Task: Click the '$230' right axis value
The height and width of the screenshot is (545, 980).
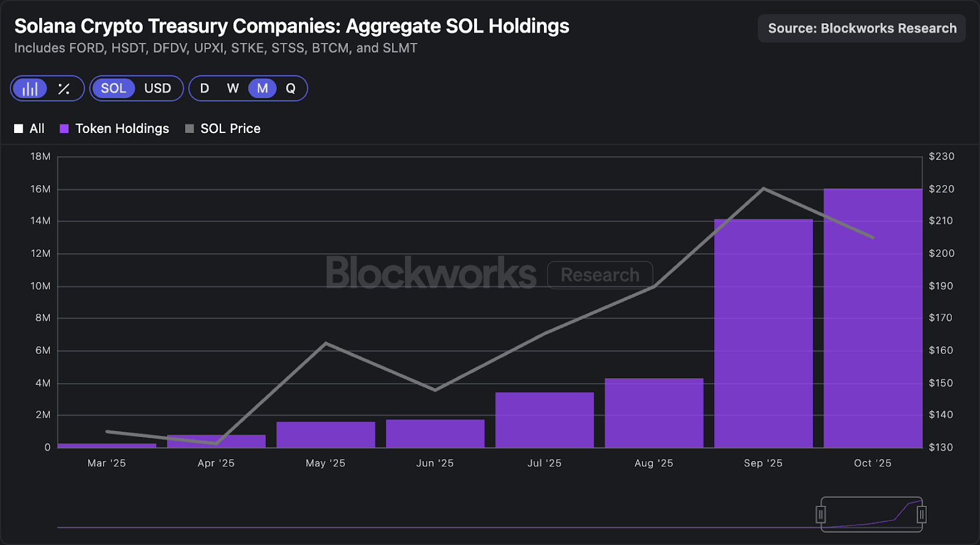Action: click(941, 157)
